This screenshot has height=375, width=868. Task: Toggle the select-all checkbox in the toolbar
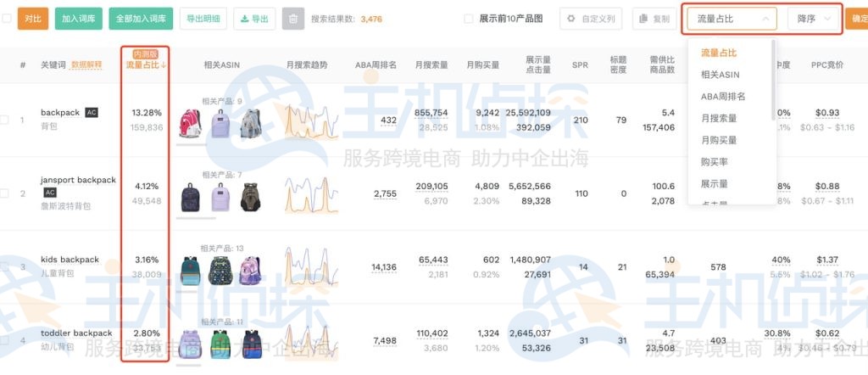[x=6, y=19]
